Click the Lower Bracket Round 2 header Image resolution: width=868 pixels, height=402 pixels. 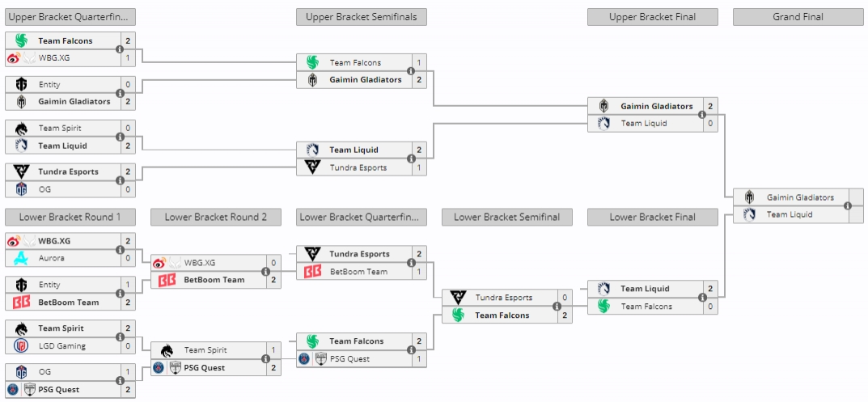(216, 217)
